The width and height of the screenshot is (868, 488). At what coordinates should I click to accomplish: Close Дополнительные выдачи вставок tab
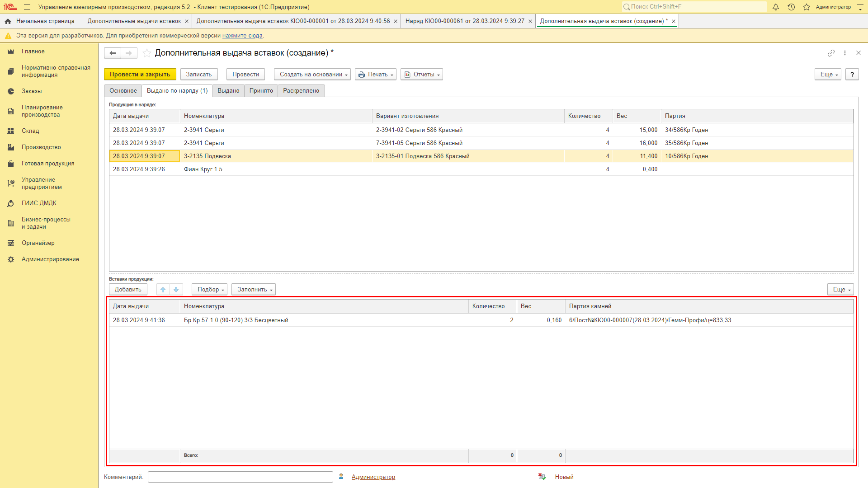(186, 21)
